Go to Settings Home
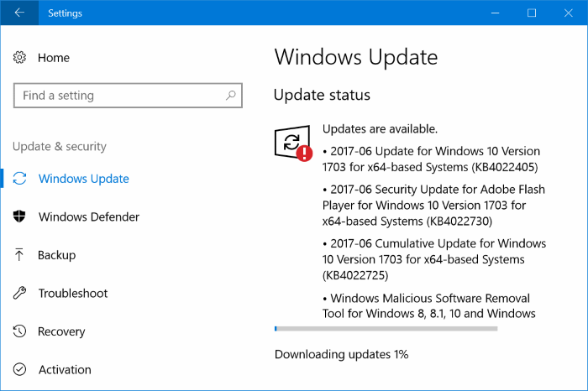The width and height of the screenshot is (588, 391). click(x=54, y=58)
